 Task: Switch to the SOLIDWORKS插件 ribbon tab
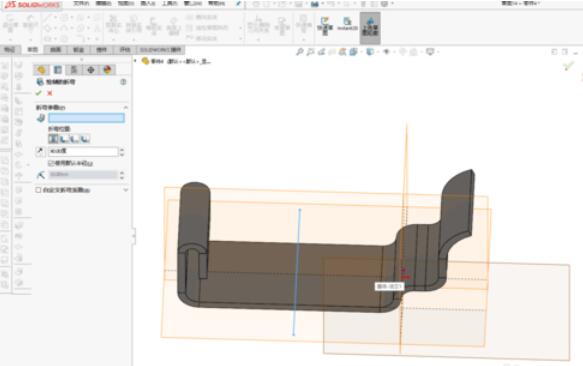(161, 49)
